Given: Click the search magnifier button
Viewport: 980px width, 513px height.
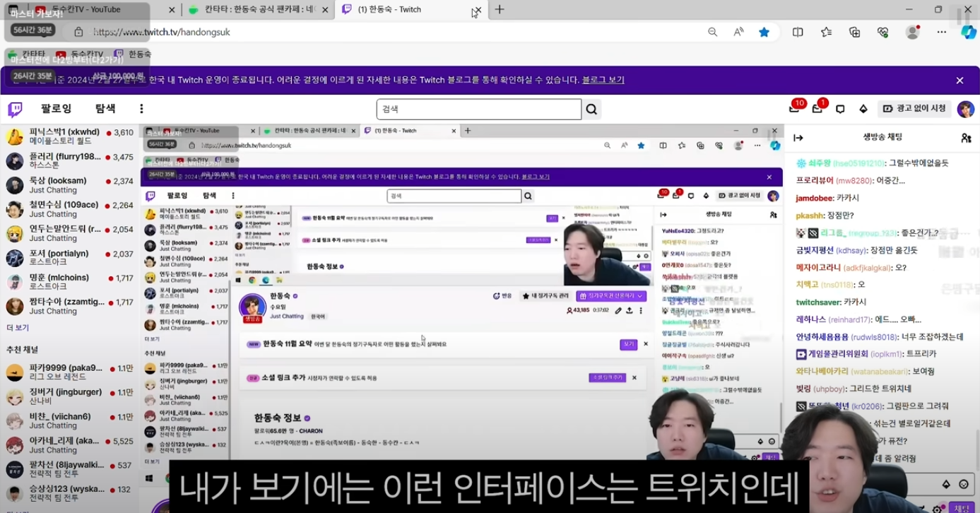Looking at the screenshot, I should 591,110.
